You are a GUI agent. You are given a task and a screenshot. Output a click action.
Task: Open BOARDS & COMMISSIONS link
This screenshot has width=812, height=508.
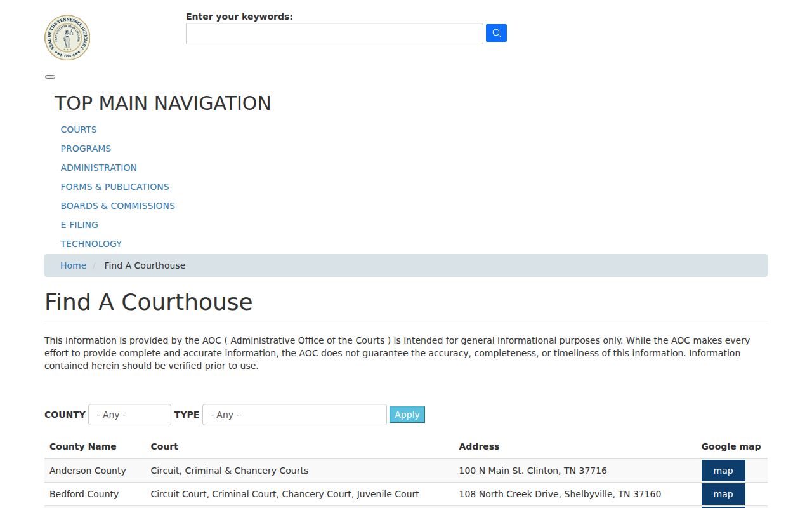click(x=118, y=206)
